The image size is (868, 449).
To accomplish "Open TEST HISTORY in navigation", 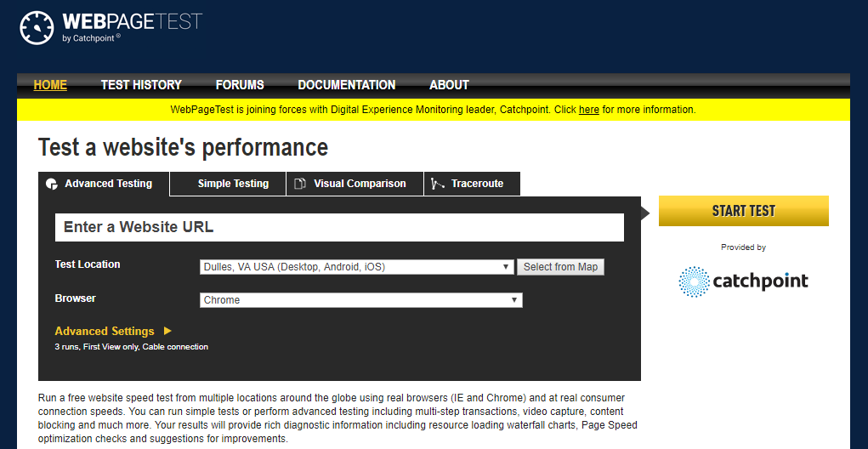I will pos(141,85).
